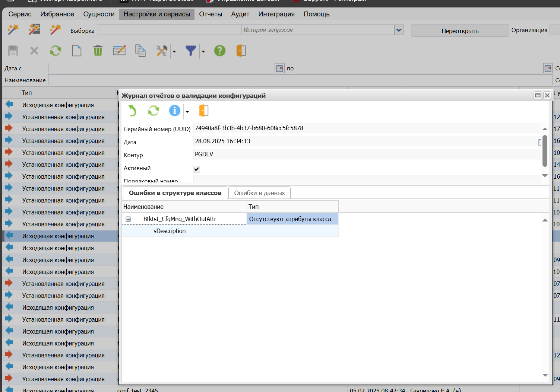Open dropdown arrow next to tools icon
This screenshot has width=560, height=392.
174,51
